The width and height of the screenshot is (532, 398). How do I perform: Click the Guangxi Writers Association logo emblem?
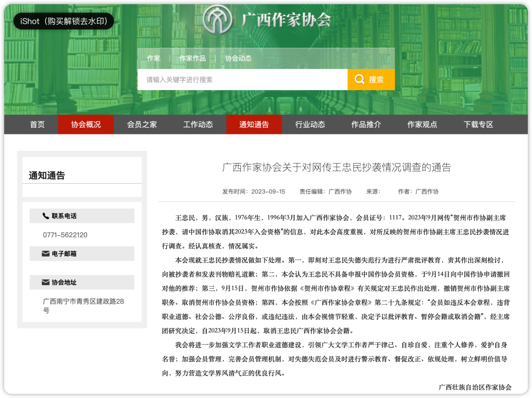pos(219,20)
